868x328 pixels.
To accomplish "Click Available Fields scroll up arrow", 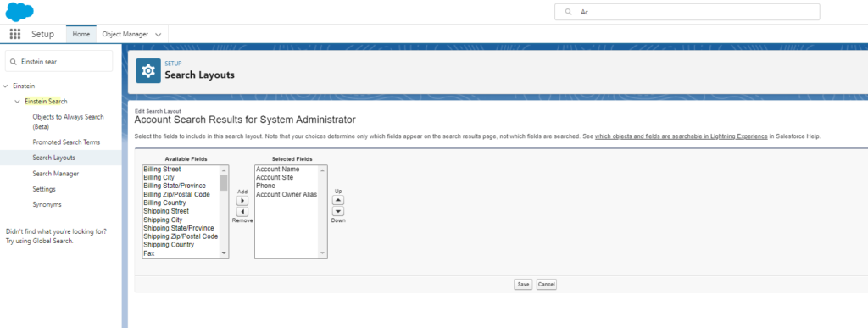I will click(x=224, y=170).
